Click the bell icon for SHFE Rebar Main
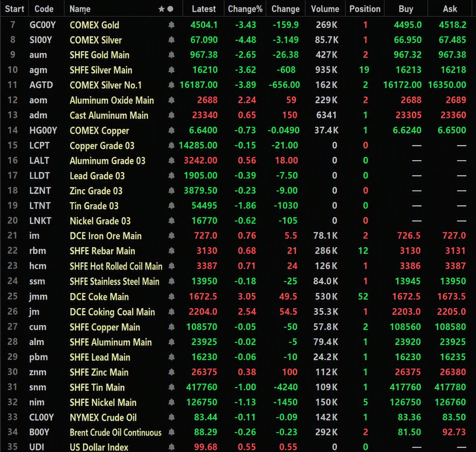This screenshot has height=452, width=476. tap(171, 251)
